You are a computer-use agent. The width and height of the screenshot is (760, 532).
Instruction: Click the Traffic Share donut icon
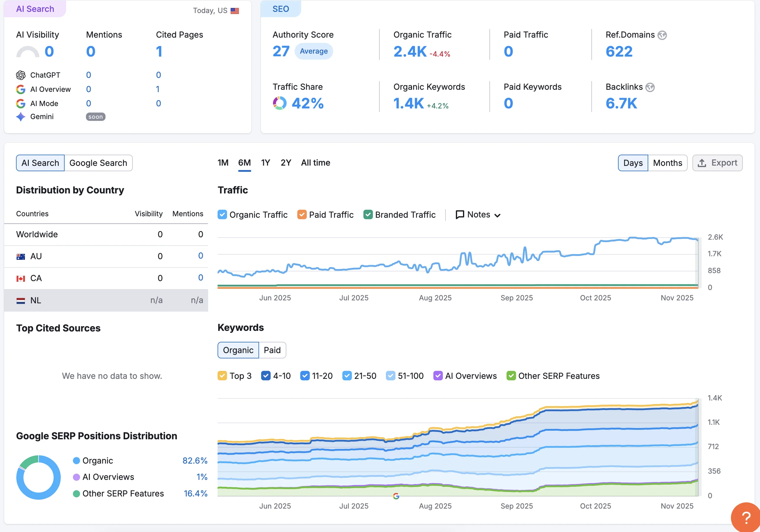coord(280,103)
